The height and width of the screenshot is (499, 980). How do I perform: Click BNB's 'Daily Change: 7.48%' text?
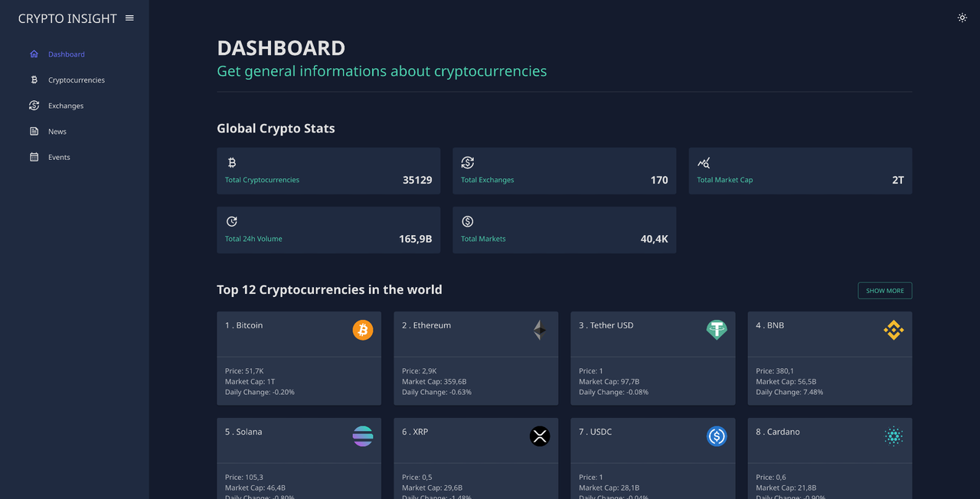click(x=789, y=392)
